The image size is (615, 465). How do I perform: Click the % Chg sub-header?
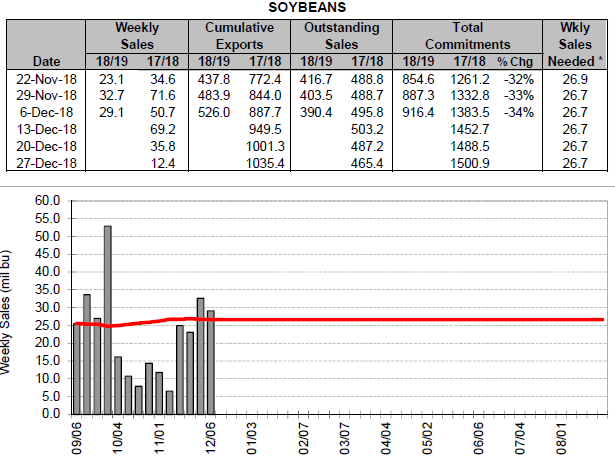(x=518, y=60)
